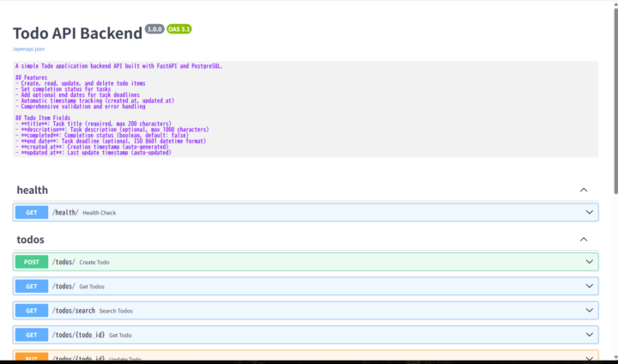Click the GET badge for /todos/{todo_id}

(31, 335)
